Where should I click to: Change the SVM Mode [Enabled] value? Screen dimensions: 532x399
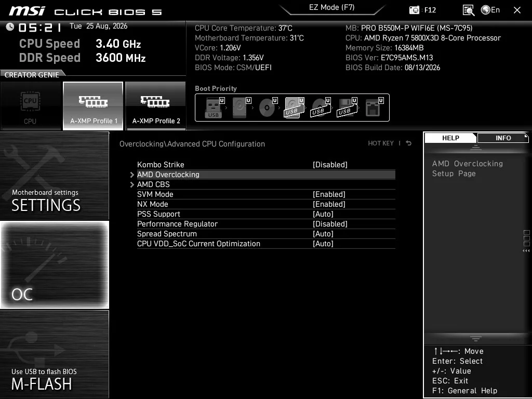pyautogui.click(x=329, y=194)
